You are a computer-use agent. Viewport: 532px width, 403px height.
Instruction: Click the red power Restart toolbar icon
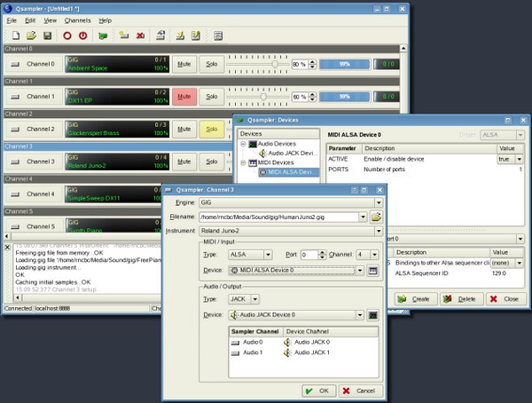tap(82, 36)
